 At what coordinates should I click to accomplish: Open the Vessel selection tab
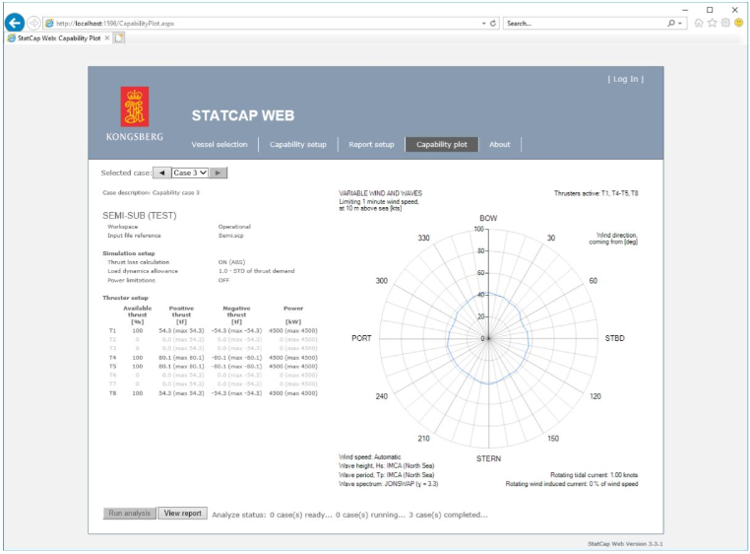point(220,144)
